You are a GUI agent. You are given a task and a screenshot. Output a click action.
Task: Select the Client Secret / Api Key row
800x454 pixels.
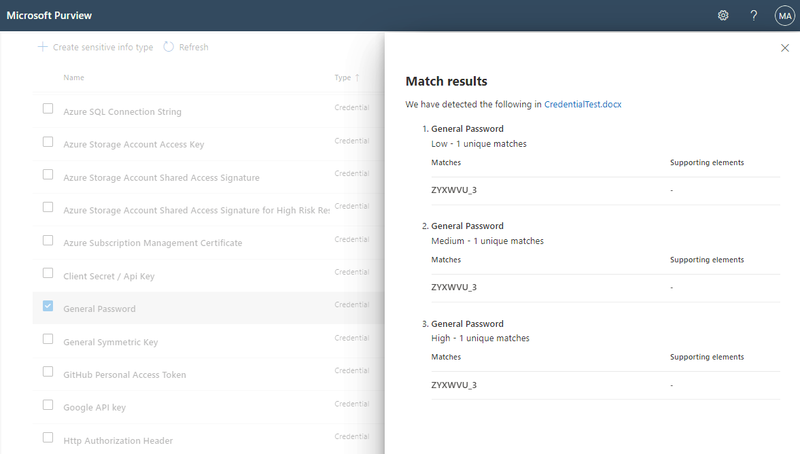tap(208, 275)
